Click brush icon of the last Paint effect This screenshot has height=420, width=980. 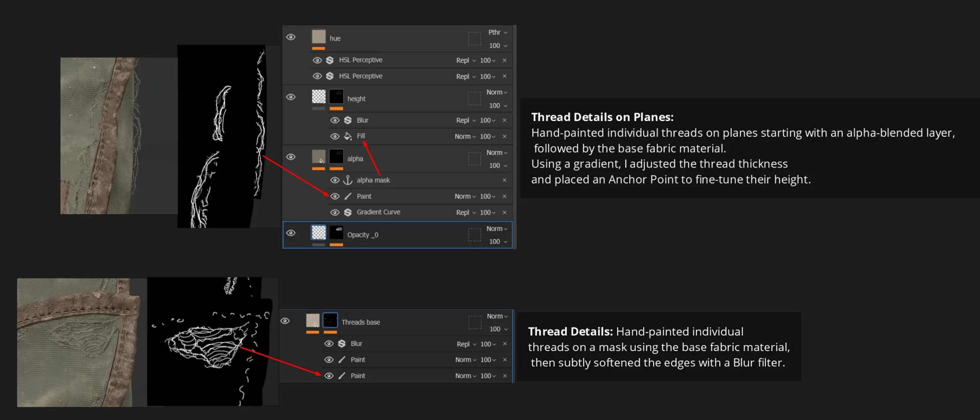342,376
